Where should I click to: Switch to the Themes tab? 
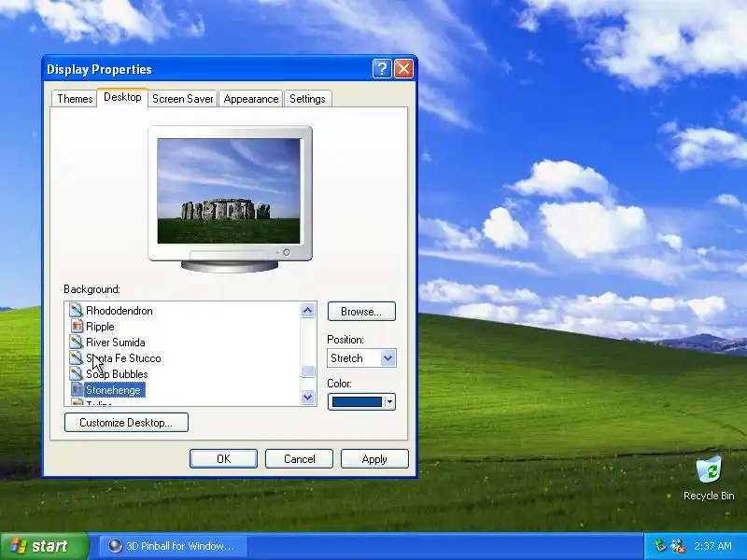click(x=75, y=99)
